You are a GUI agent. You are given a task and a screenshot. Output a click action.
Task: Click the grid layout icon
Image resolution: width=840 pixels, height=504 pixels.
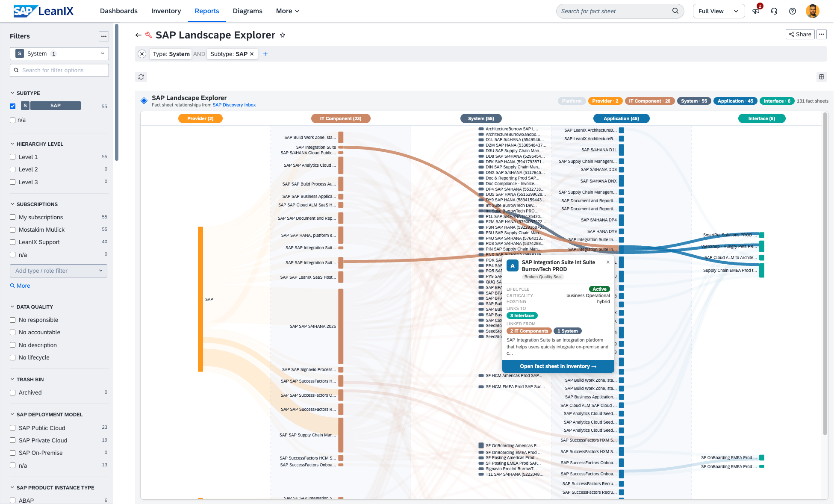822,77
